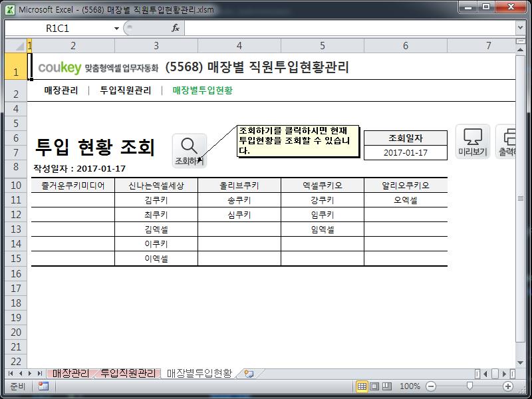532x399 pixels.
Task: Click the 알리오쿠키오 header cell
Action: 406,186
